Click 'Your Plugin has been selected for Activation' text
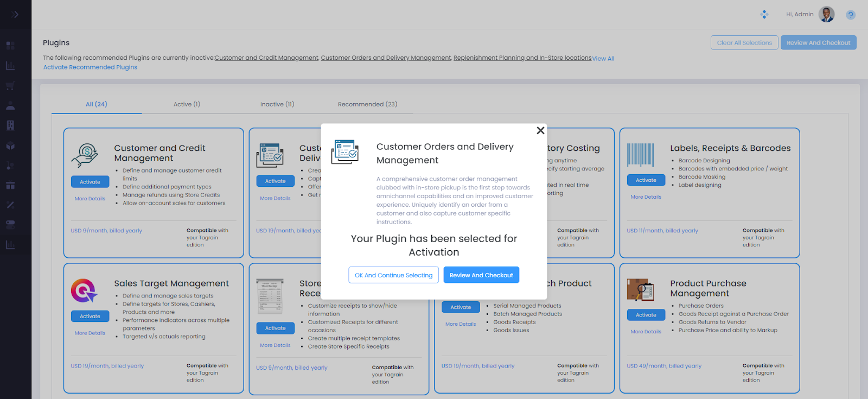868x399 pixels. 434,245
